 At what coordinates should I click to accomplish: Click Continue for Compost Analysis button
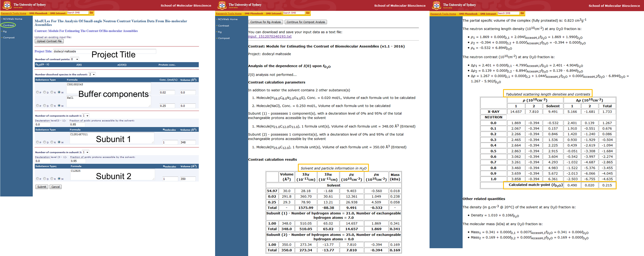point(306,22)
